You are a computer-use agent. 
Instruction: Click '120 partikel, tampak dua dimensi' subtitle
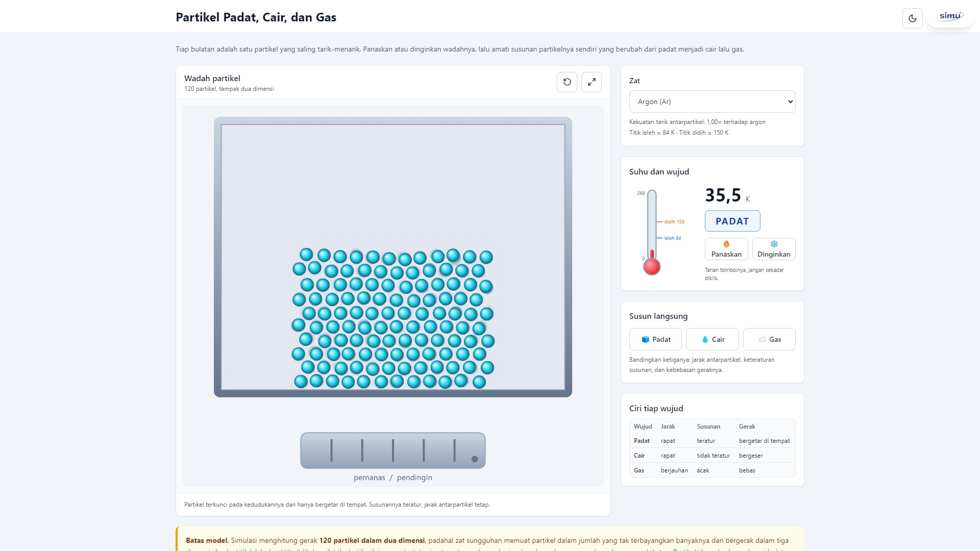click(229, 89)
